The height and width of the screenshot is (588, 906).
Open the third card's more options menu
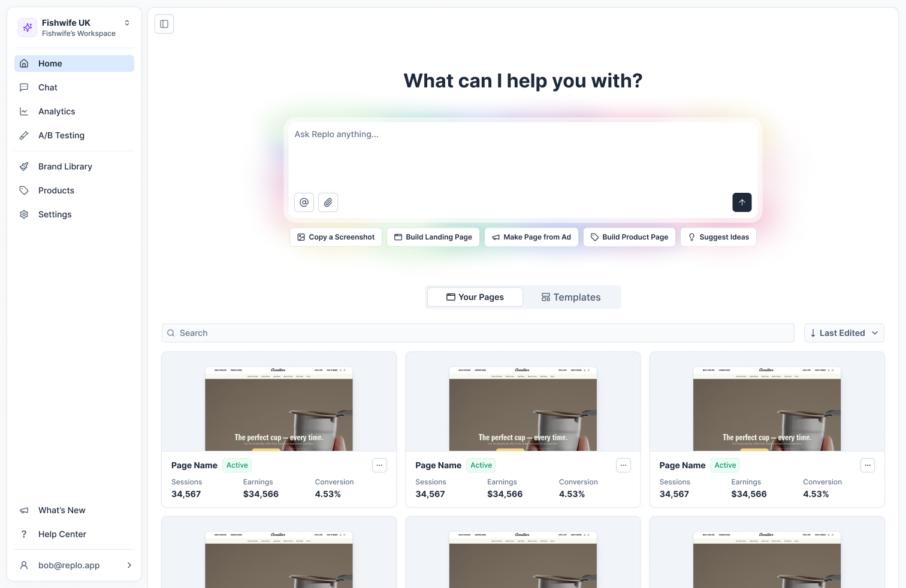point(868,465)
